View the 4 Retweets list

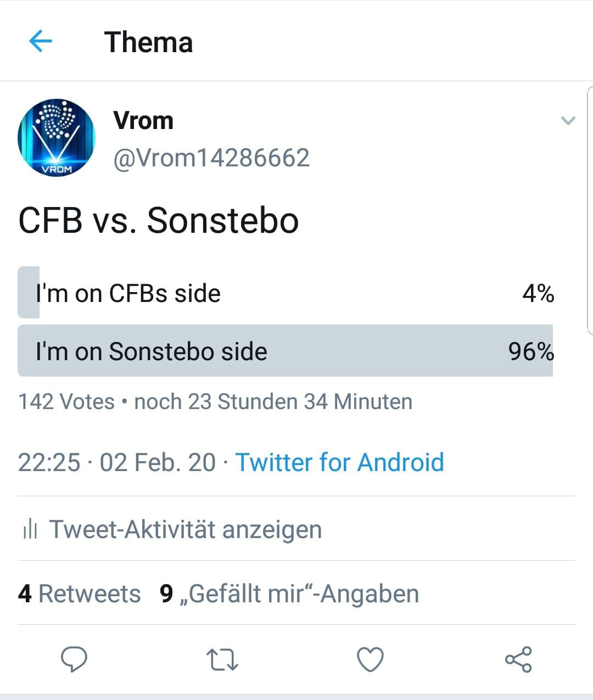(x=80, y=594)
